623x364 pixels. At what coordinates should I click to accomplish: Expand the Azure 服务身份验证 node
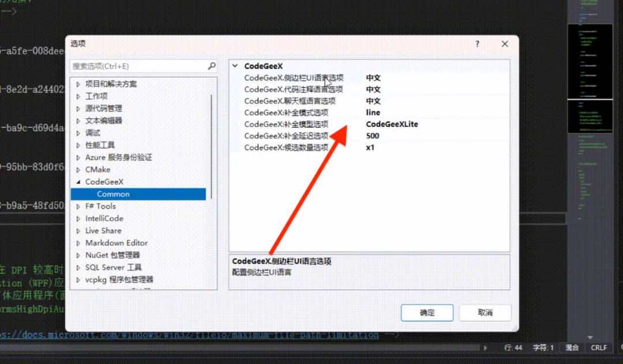coord(78,157)
